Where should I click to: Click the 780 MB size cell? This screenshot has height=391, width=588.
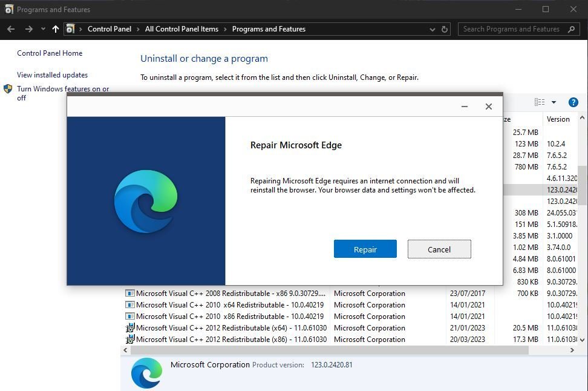click(526, 166)
